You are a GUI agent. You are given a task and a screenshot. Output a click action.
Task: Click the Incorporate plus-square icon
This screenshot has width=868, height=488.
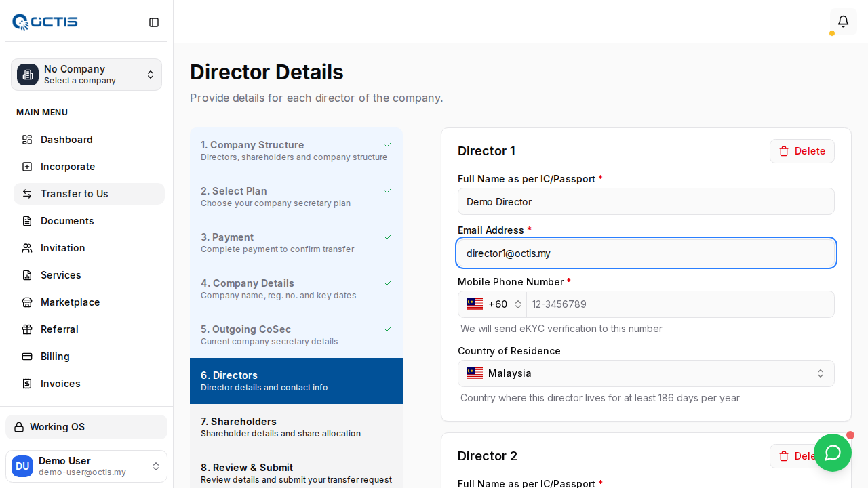[27, 167]
